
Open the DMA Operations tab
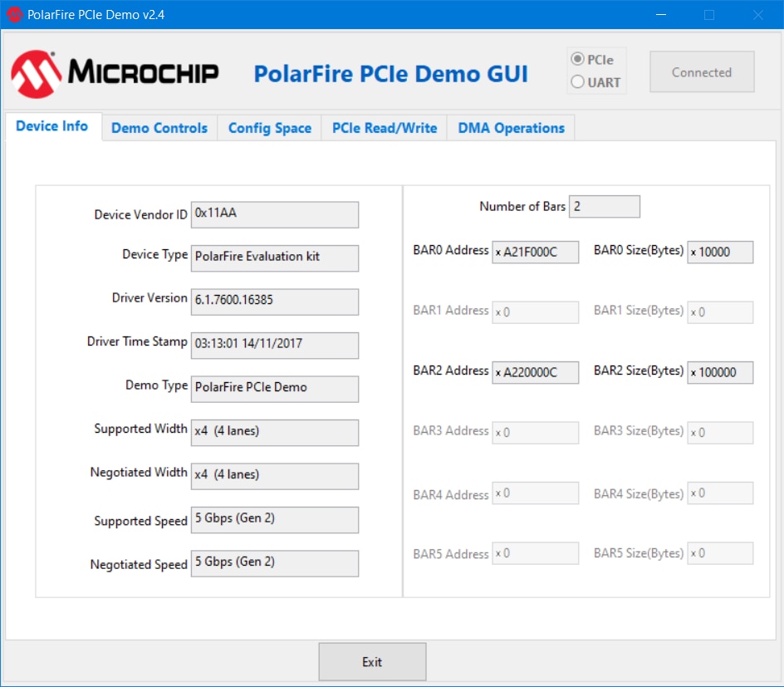511,128
